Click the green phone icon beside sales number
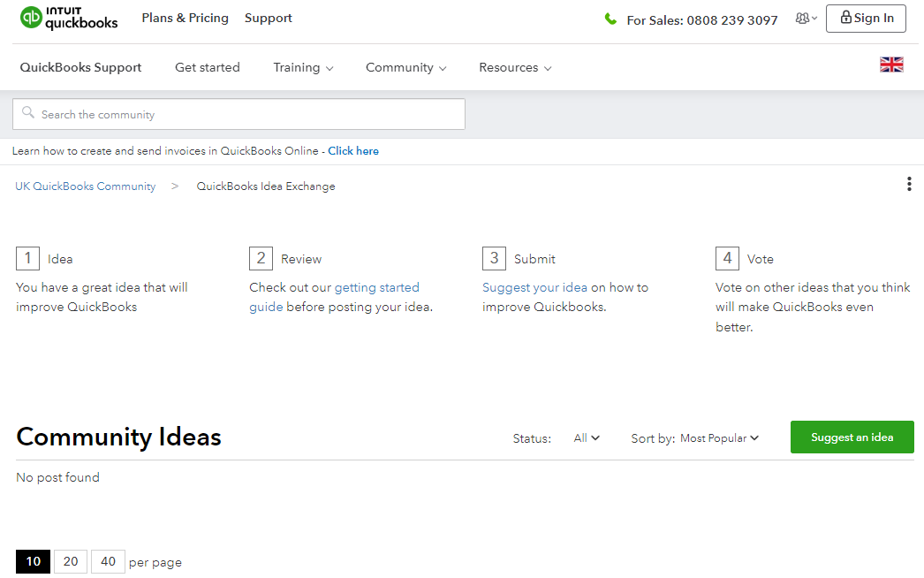This screenshot has height=578, width=924. tap(610, 19)
